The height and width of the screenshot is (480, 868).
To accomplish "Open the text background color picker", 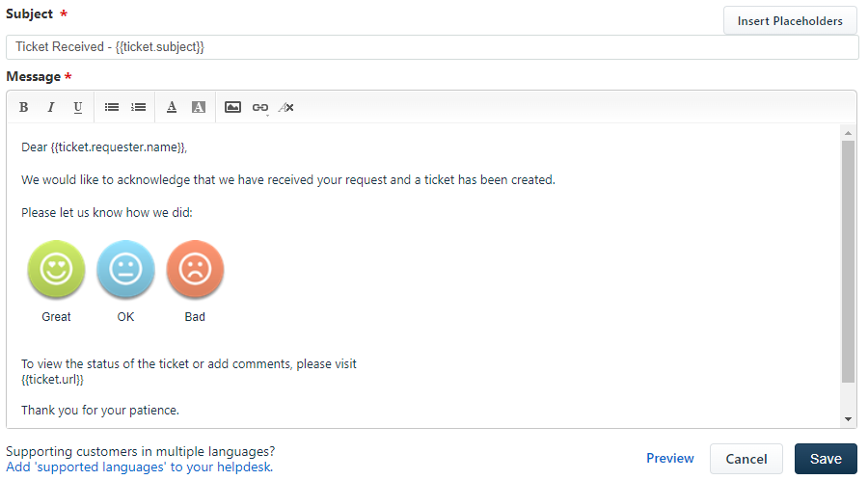I will (199, 107).
